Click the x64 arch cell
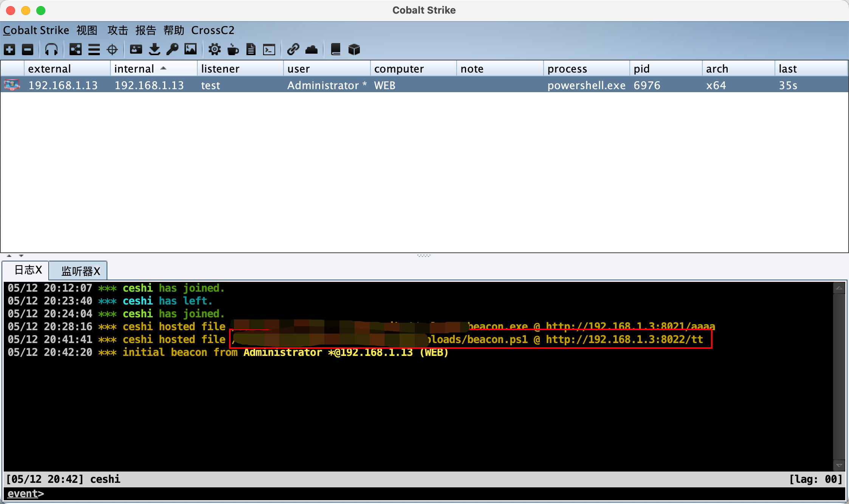The width and height of the screenshot is (849, 504). tap(739, 85)
